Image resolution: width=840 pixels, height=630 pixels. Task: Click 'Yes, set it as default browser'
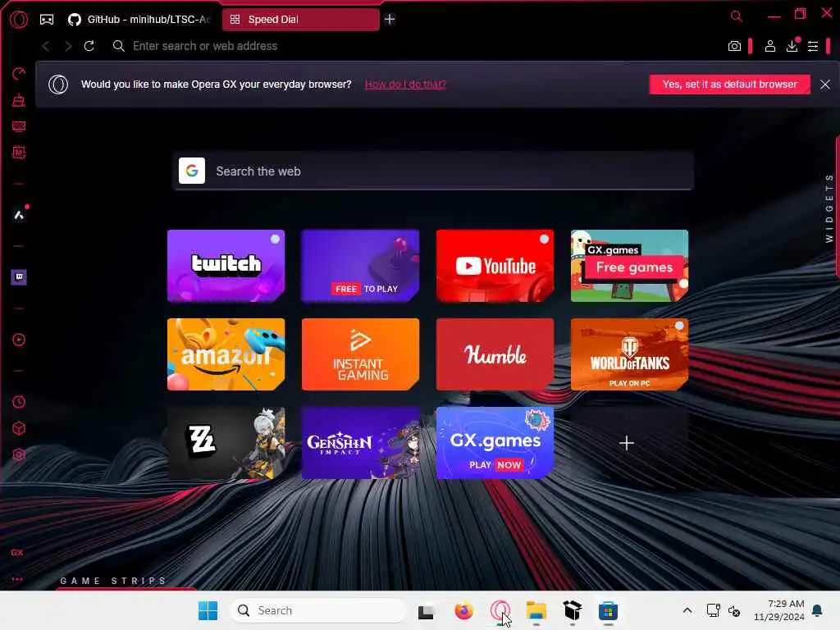729,84
